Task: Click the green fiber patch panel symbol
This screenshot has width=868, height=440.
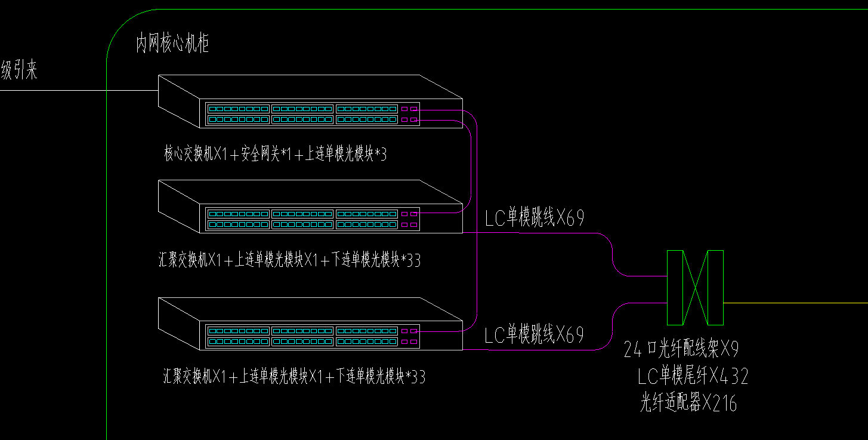Action: [x=695, y=288]
